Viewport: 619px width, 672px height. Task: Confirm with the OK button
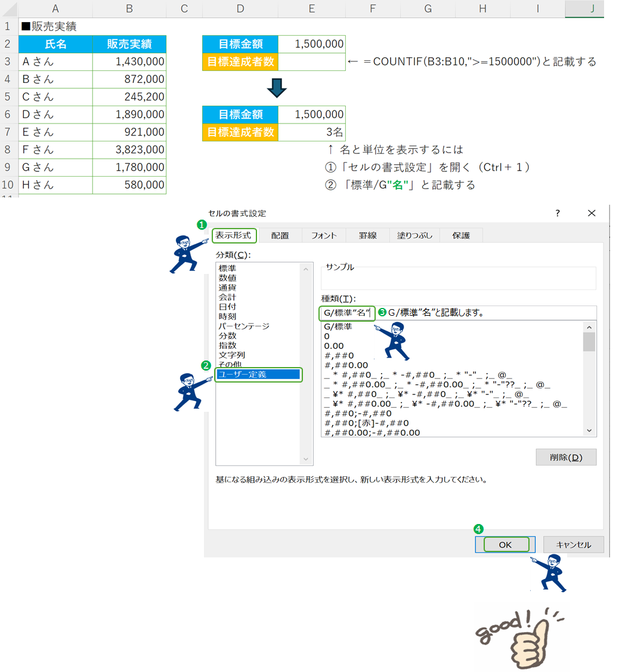point(505,544)
